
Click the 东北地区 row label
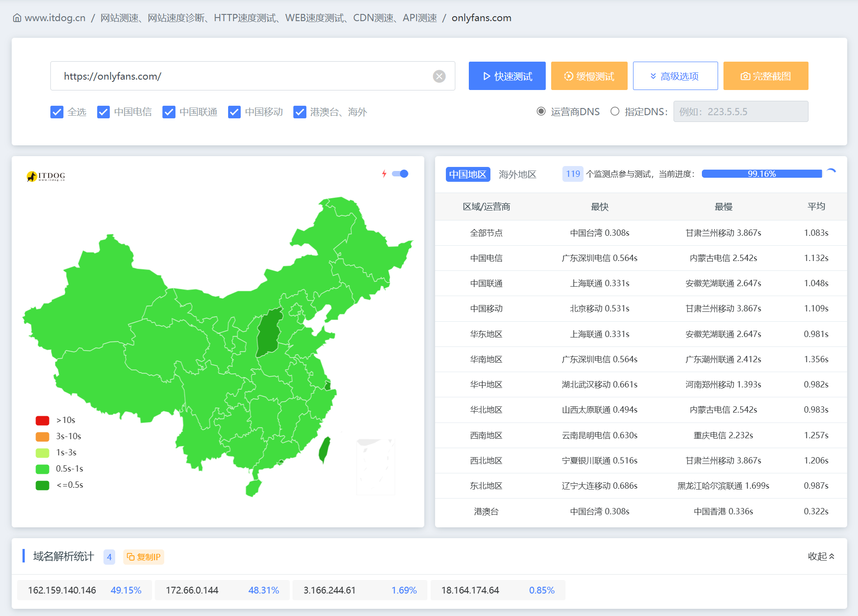point(486,486)
